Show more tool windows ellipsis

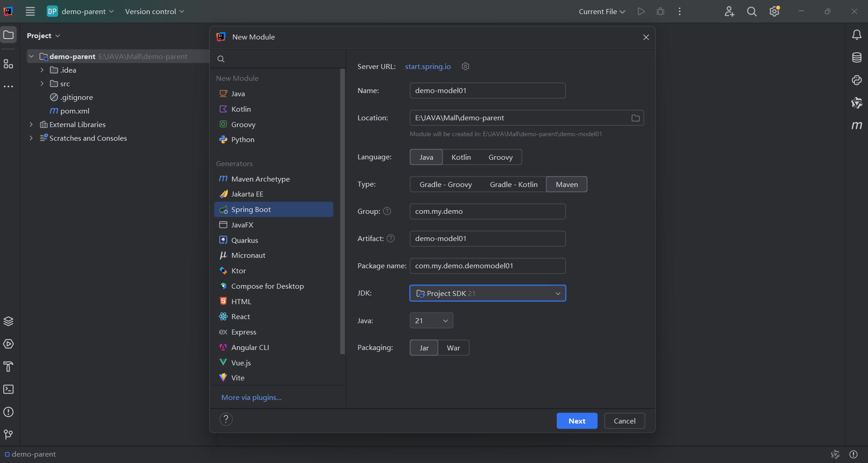[9, 86]
